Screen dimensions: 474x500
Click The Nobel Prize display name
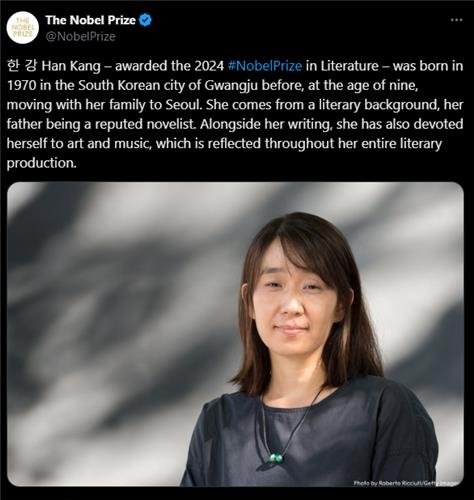click(x=90, y=20)
